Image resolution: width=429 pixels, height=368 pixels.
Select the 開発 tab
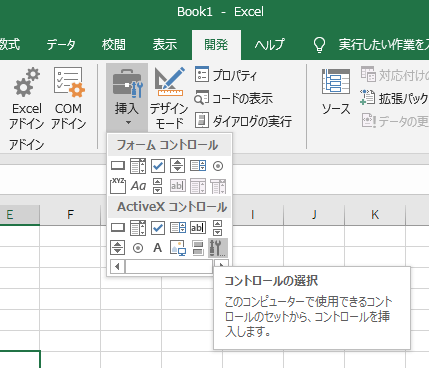(216, 45)
